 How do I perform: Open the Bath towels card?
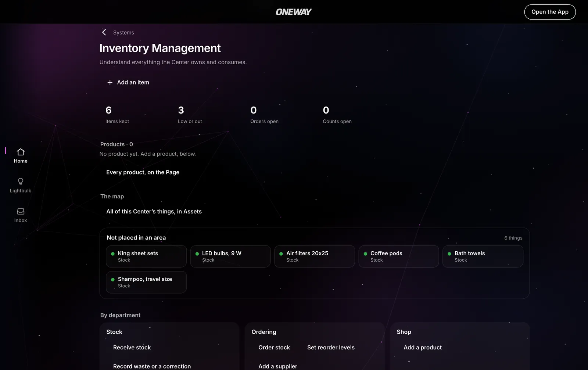[x=483, y=256]
